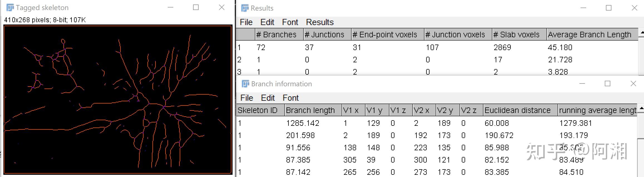Image resolution: width=644 pixels, height=177 pixels.
Task: Click the ImageJ icon in Results window title
Action: (245, 8)
